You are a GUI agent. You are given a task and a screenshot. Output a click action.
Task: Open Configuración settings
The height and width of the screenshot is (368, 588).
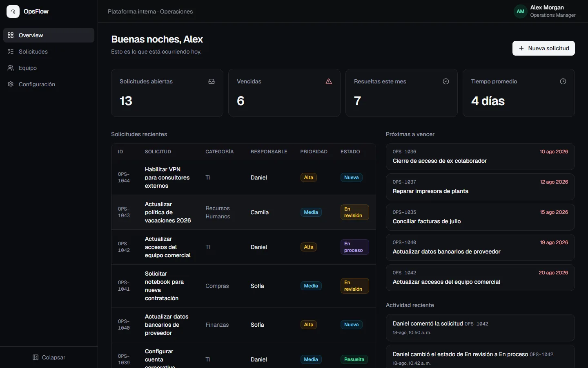[49, 84]
